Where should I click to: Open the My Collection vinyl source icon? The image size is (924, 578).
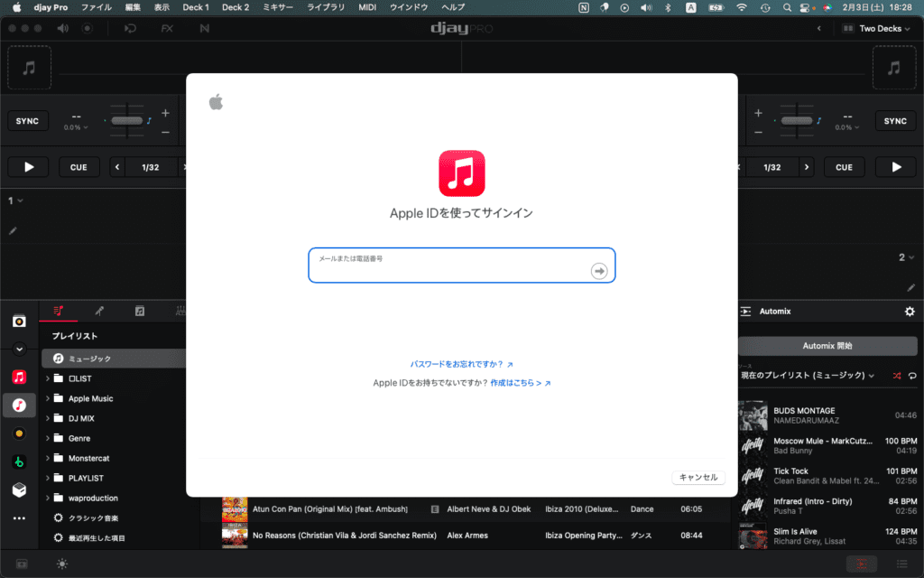pos(19,321)
